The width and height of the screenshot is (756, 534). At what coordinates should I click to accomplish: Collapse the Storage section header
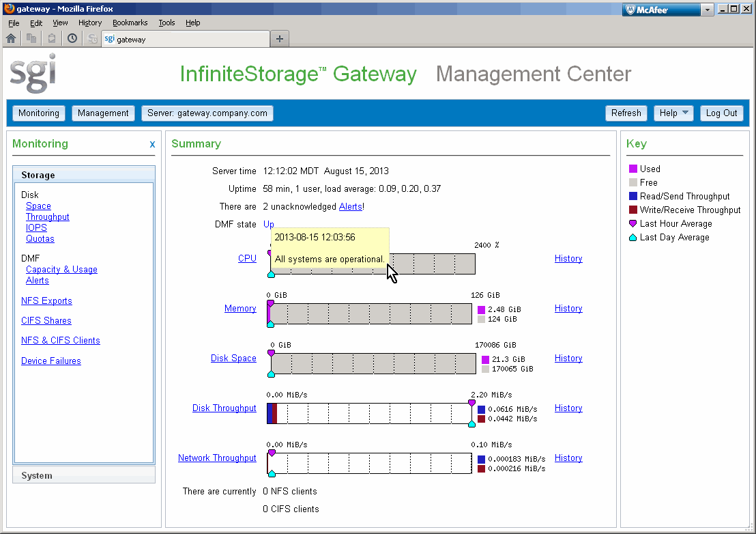click(x=84, y=175)
